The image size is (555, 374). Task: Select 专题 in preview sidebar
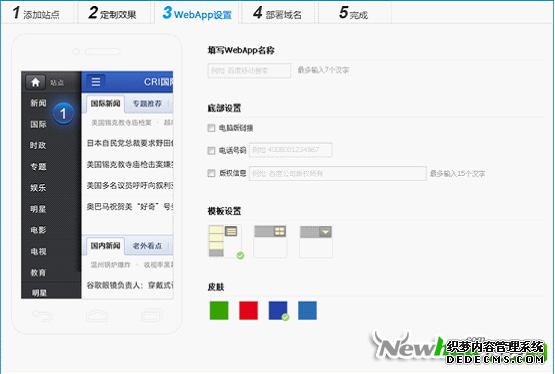click(38, 167)
